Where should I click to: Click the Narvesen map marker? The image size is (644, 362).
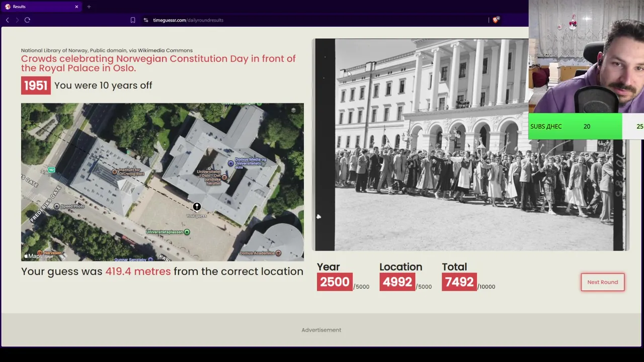click(x=40, y=252)
